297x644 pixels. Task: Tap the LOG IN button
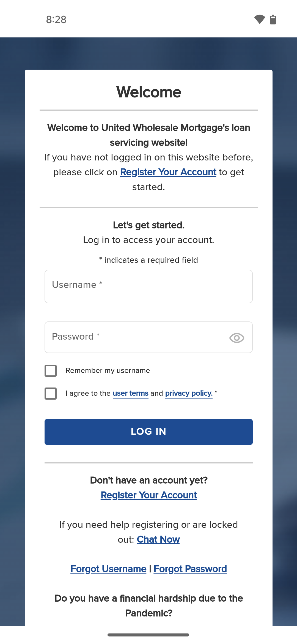pyautogui.click(x=148, y=432)
